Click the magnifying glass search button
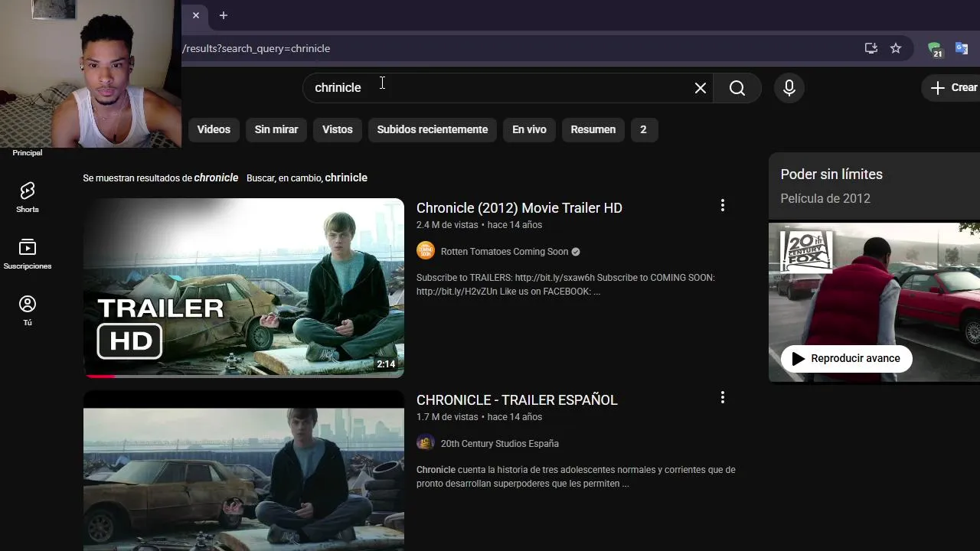 [737, 88]
